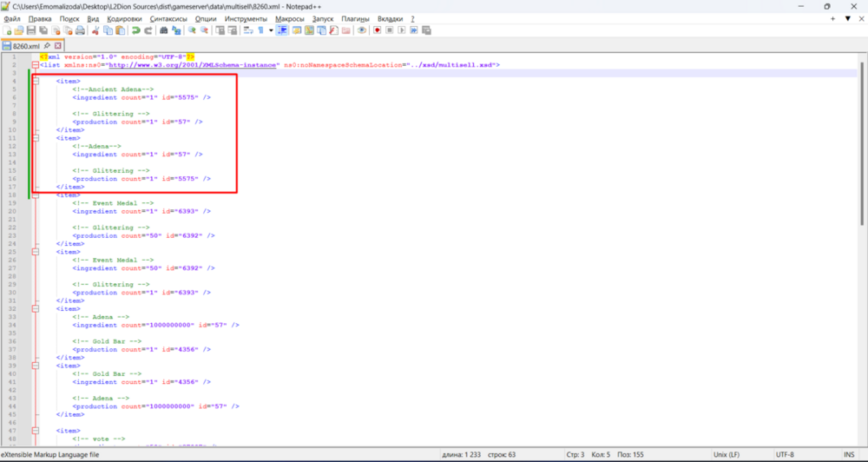Cut selection with the scissors icon
This screenshot has height=462, width=868.
(x=95, y=30)
